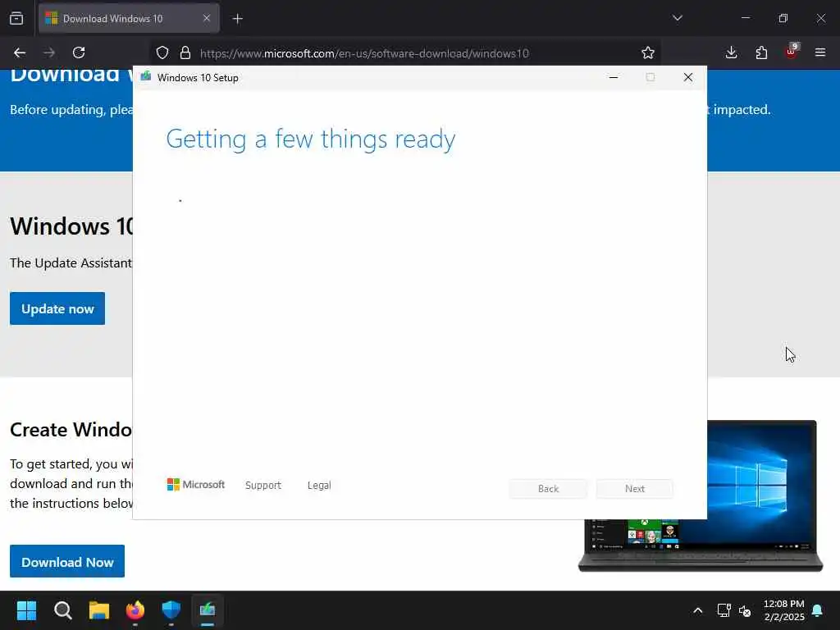The width and height of the screenshot is (840, 630).
Task: Reload the page with the refresh icon
Action: pyautogui.click(x=79, y=52)
